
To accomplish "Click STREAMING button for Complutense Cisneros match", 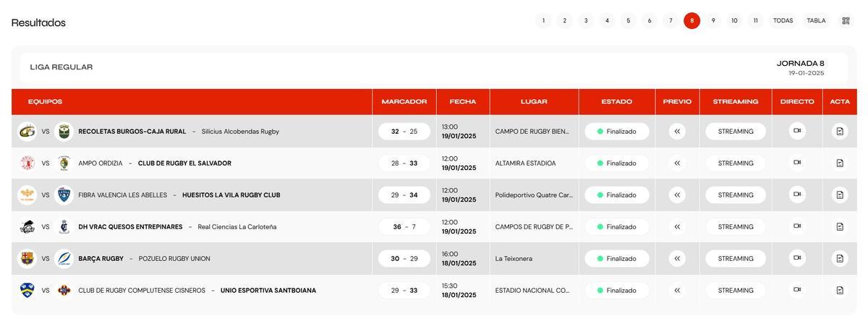I will click(x=736, y=291).
